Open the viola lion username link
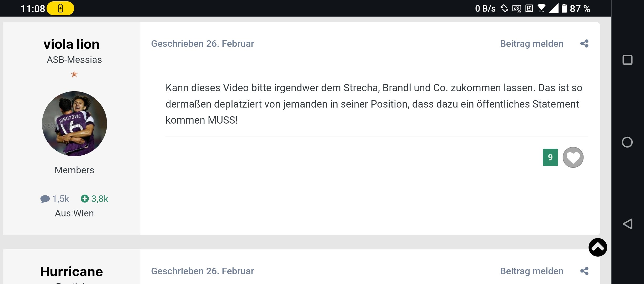 [x=72, y=44]
